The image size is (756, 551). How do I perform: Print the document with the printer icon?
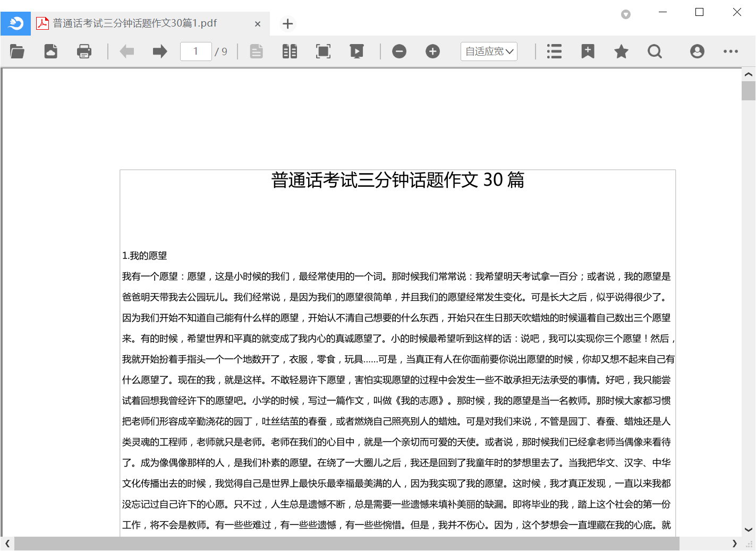(x=84, y=51)
